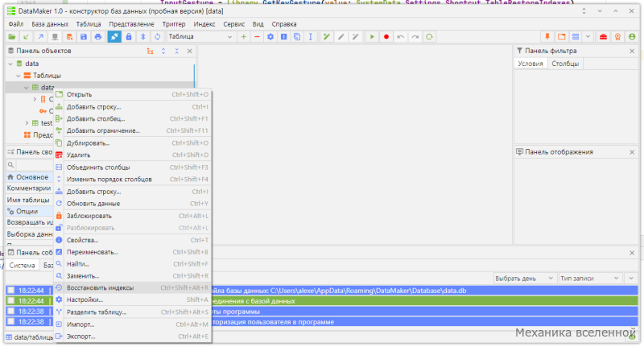Collapse the selected data table tree node
Screen dimensions: 644x347
[27, 88]
